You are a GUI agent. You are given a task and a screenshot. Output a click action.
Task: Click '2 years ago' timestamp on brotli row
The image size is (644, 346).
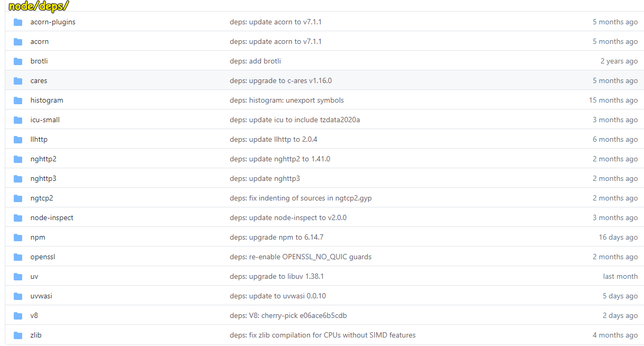(x=619, y=61)
